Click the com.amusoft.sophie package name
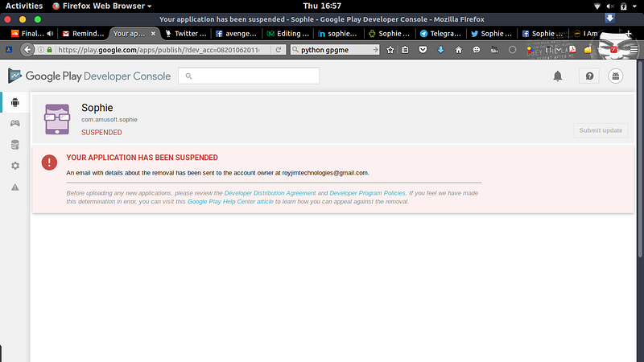Screen dimensions: 644x362 (x=109, y=119)
